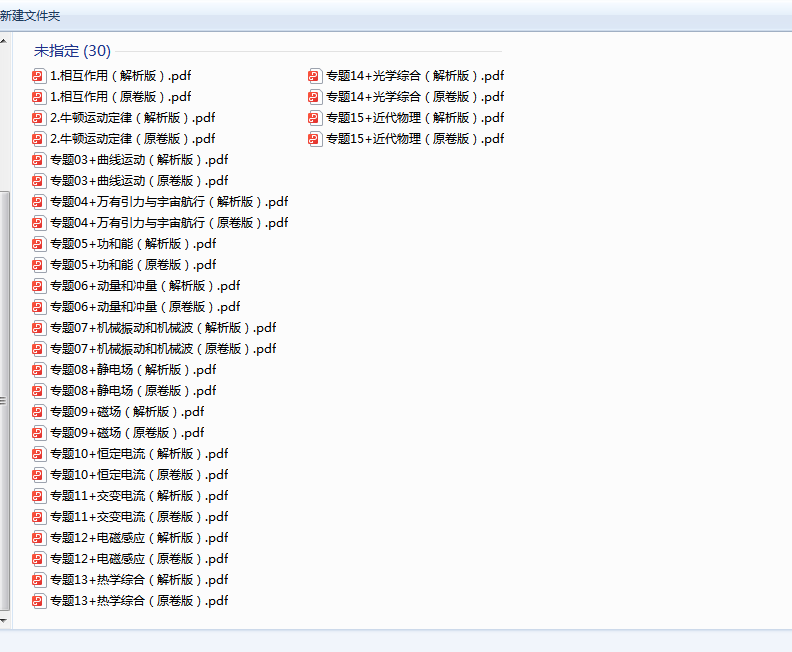Click PDF icon of 专题09+磁场（原卷版）.pdf
Image resolution: width=792 pixels, height=652 pixels.
click(x=39, y=433)
